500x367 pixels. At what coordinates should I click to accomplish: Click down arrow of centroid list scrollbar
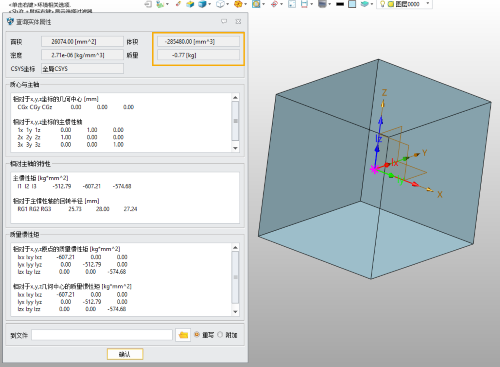[x=235, y=148]
